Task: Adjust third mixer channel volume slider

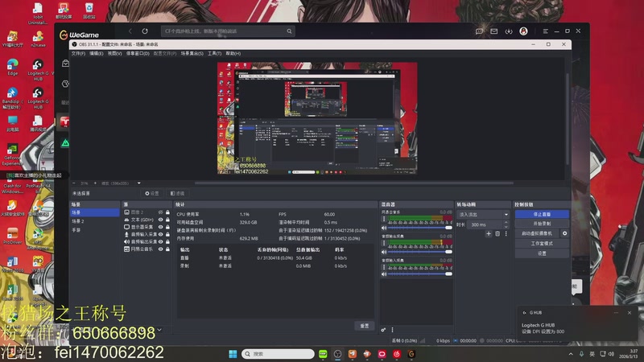Action: click(419, 274)
